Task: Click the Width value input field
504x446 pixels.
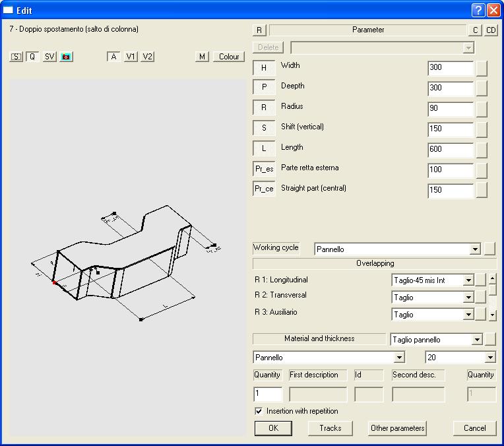Action: (450, 68)
